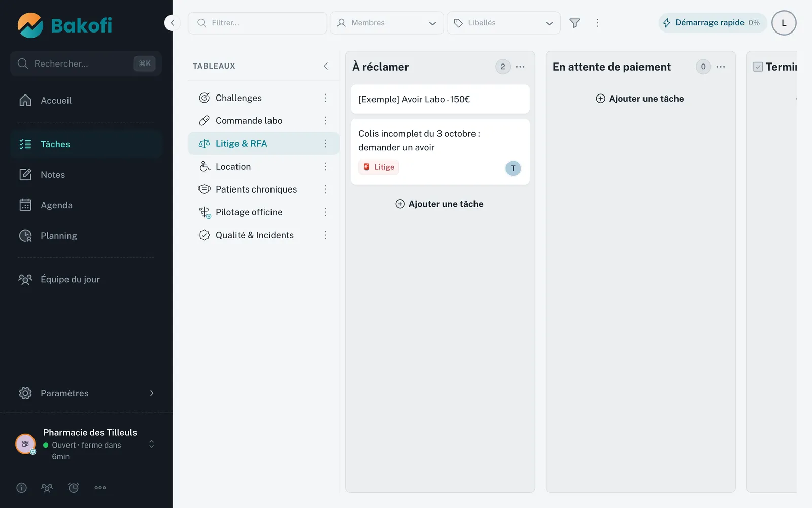Click the T assignee avatar on the Colis card
Viewport: 812px width, 508px height.
tap(513, 168)
